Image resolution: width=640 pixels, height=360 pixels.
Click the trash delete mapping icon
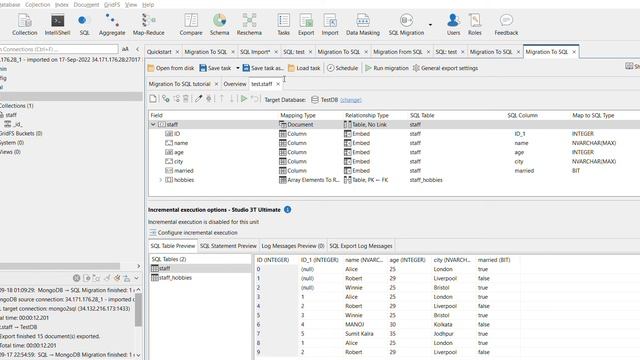186,99
